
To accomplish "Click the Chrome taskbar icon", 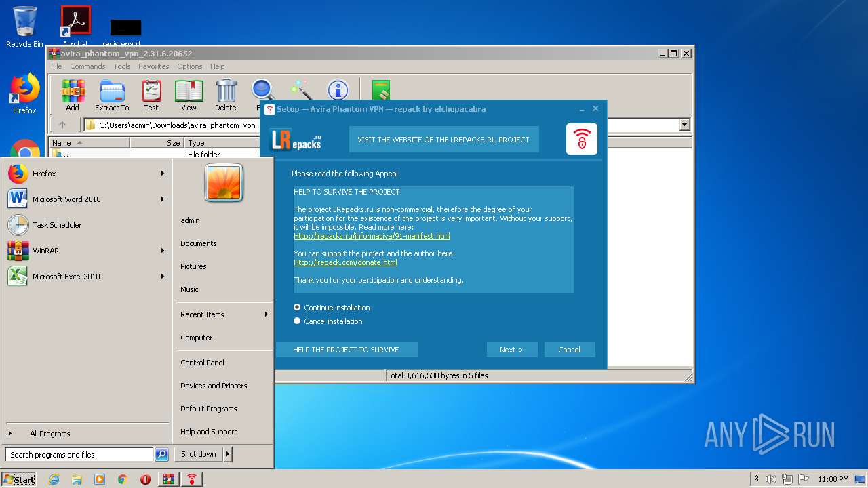I will [x=122, y=479].
